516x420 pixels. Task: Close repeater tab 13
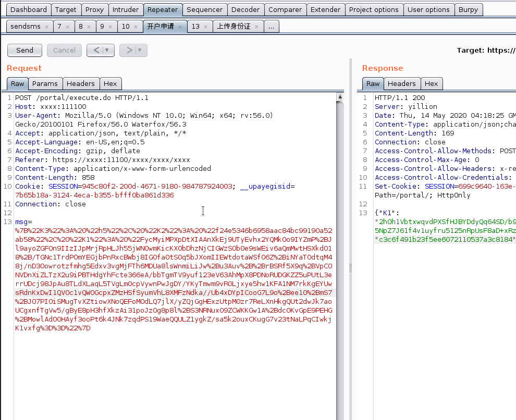(x=206, y=27)
